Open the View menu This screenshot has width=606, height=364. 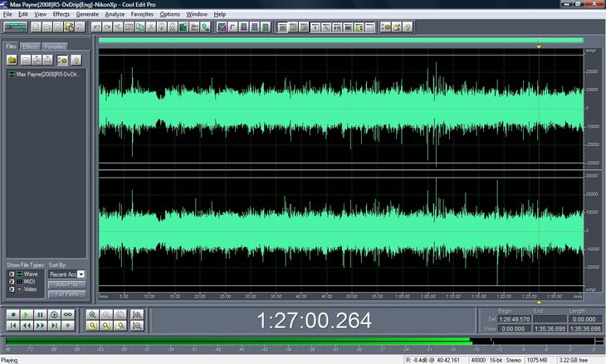40,14
